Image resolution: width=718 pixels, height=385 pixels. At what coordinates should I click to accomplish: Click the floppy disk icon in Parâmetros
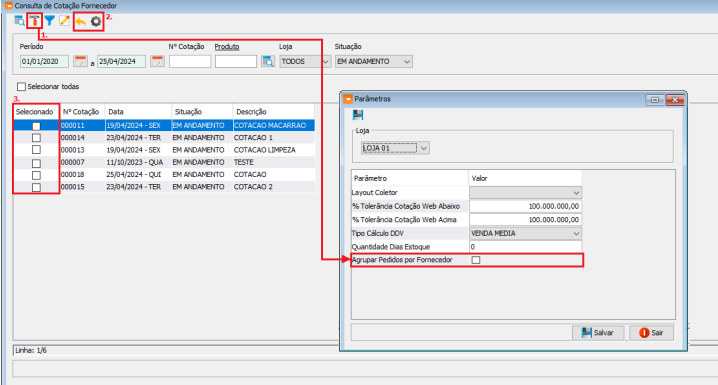coord(358,115)
